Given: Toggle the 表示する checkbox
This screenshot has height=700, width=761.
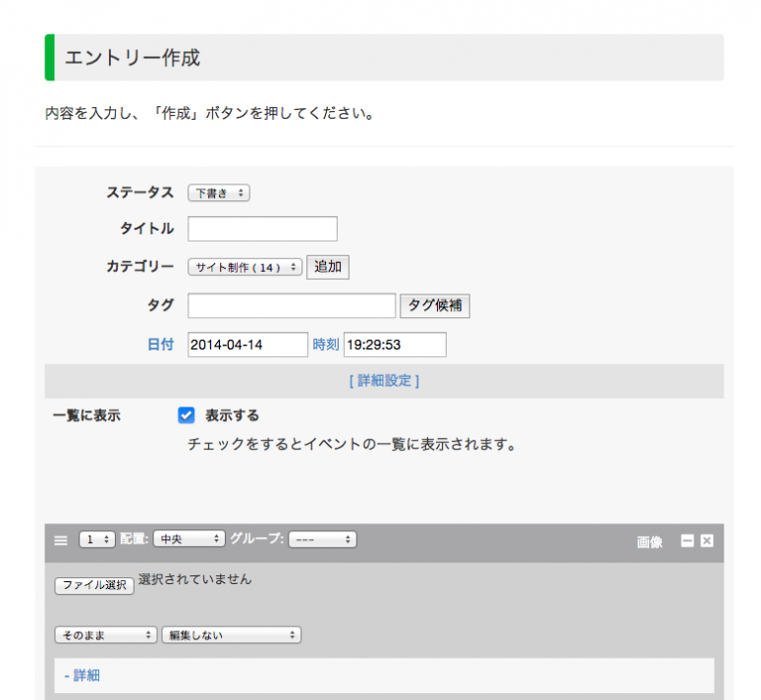Looking at the screenshot, I should pos(186,415).
